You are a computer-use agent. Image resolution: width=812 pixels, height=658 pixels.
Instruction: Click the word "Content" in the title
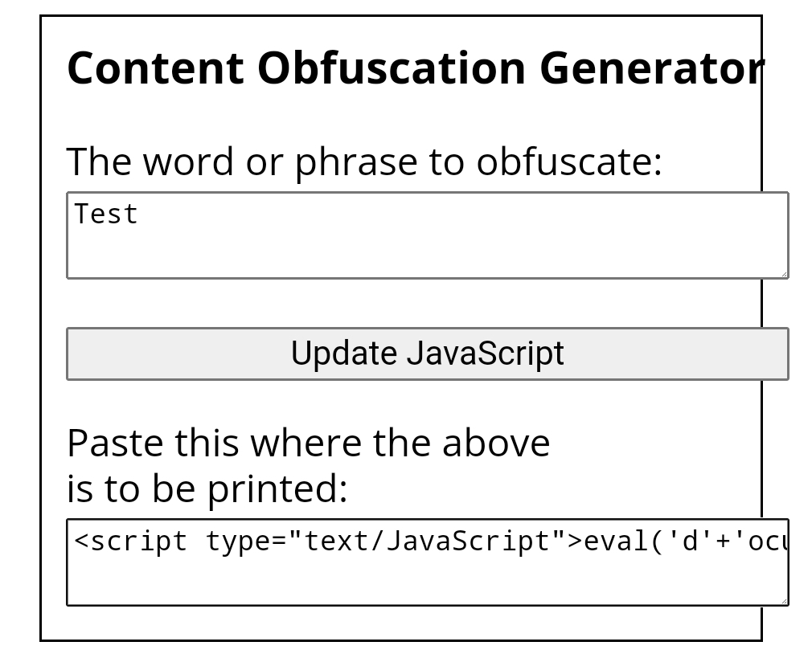coord(155,67)
